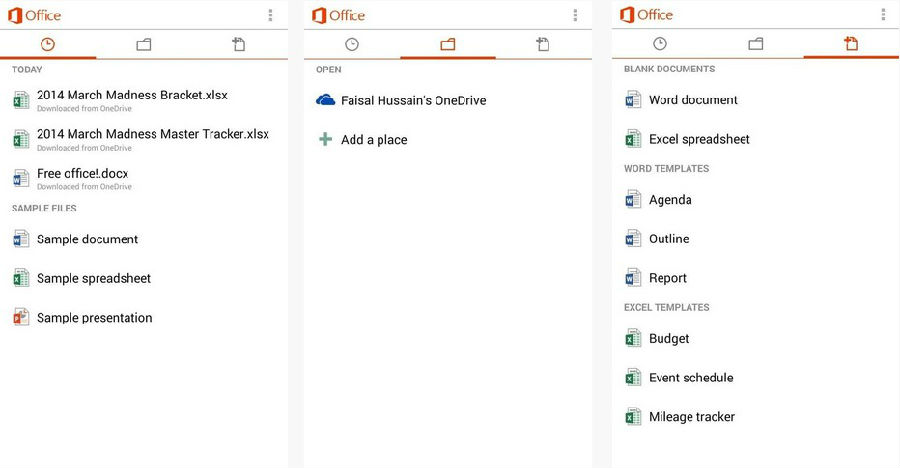Open the Free office!.docx Word file
900x468 pixels.
[82, 174]
